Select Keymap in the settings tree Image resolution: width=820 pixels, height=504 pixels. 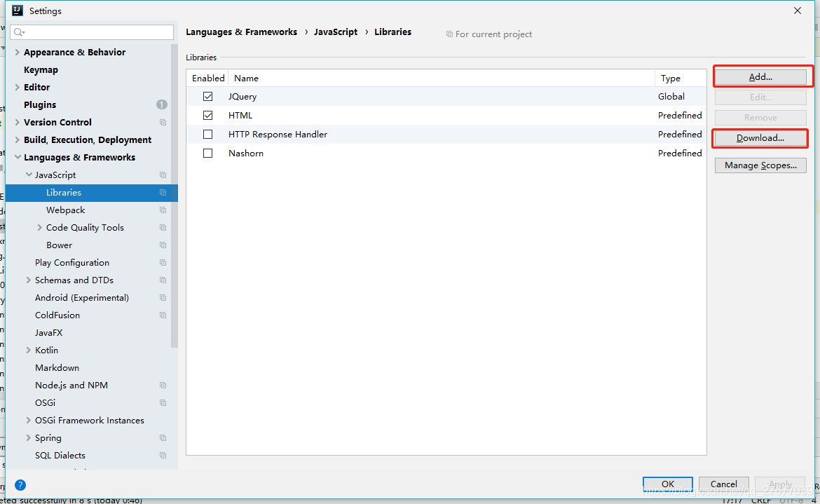[41, 70]
